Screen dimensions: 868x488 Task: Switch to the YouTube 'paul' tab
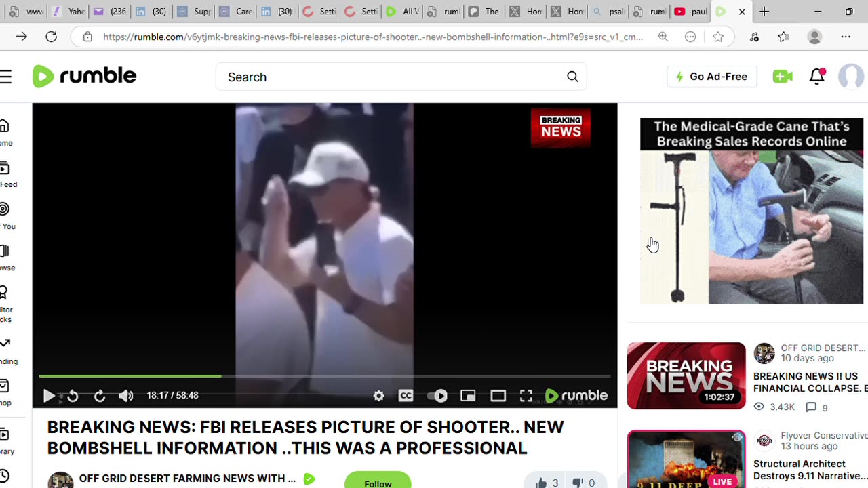click(690, 12)
